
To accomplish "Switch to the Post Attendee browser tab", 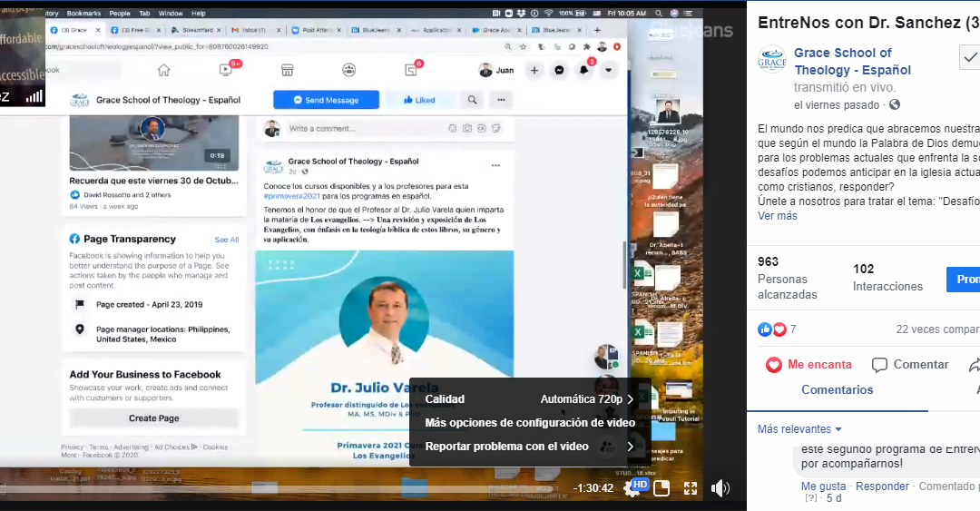I will tap(316, 30).
